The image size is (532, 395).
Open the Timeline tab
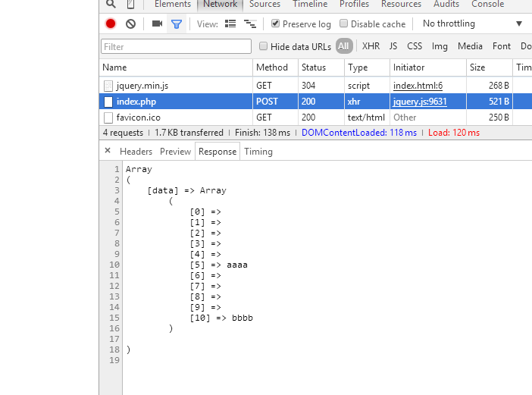coord(310,4)
